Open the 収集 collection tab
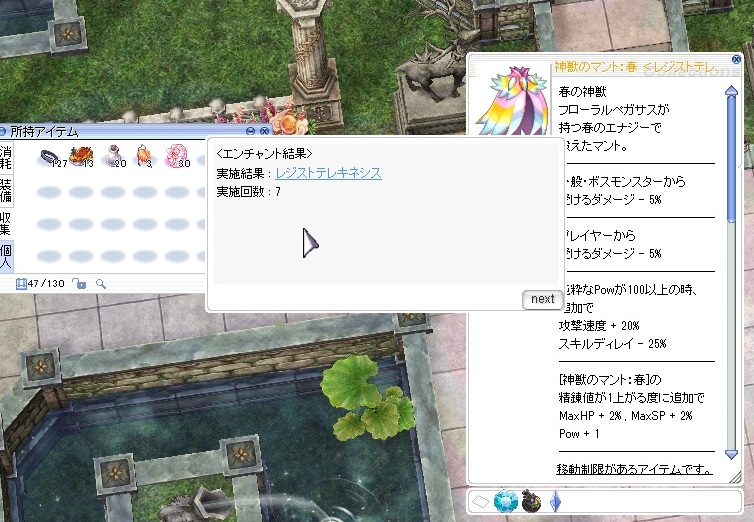 7,224
